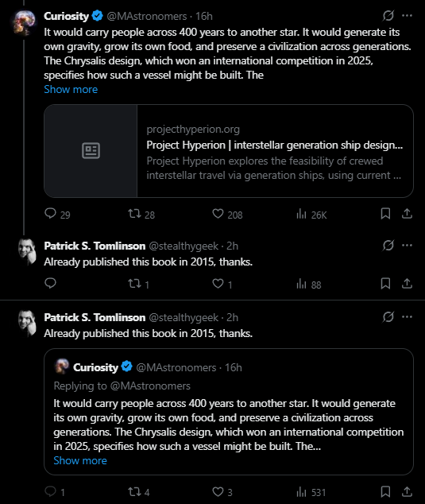Click Curiosity profile avatar at top
425x504 pixels.
pyautogui.click(x=25, y=21)
